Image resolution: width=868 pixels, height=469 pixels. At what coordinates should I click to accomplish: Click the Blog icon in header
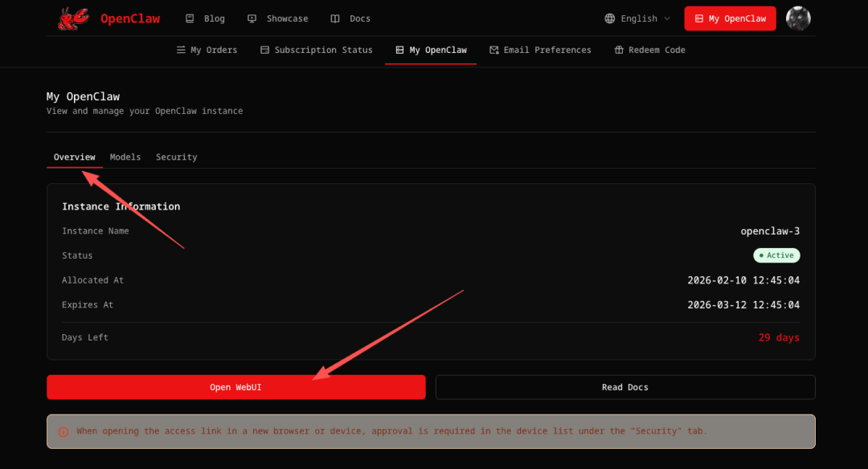(x=190, y=18)
